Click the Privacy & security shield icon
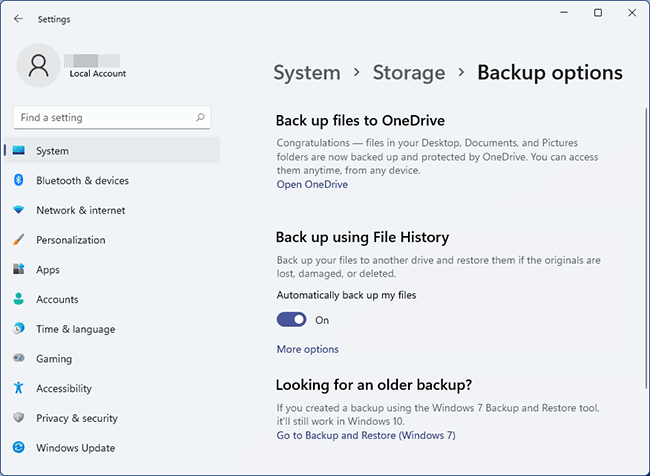The image size is (650, 476). 18,418
